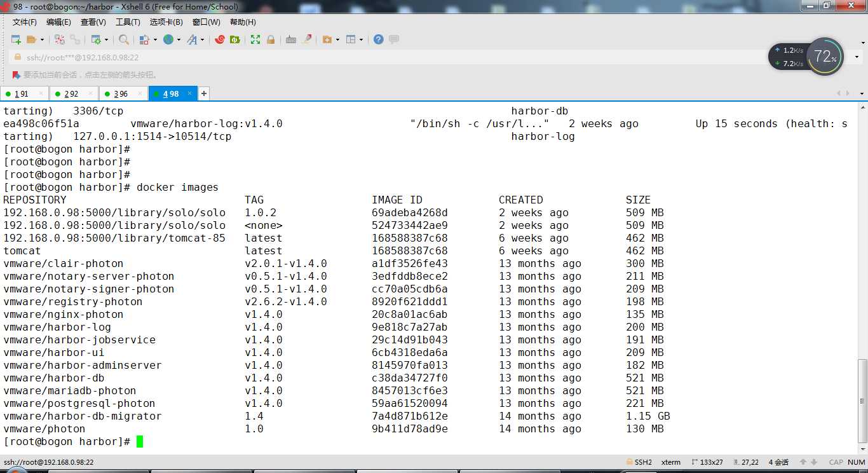Click the Font toolbar icon

[192, 39]
